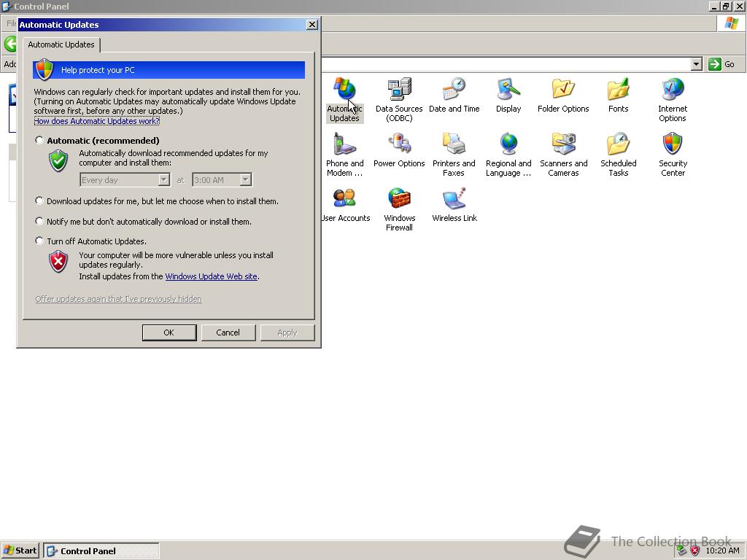This screenshot has width=747, height=560.
Task: Click the Automatic Updates tab
Action: tap(61, 44)
